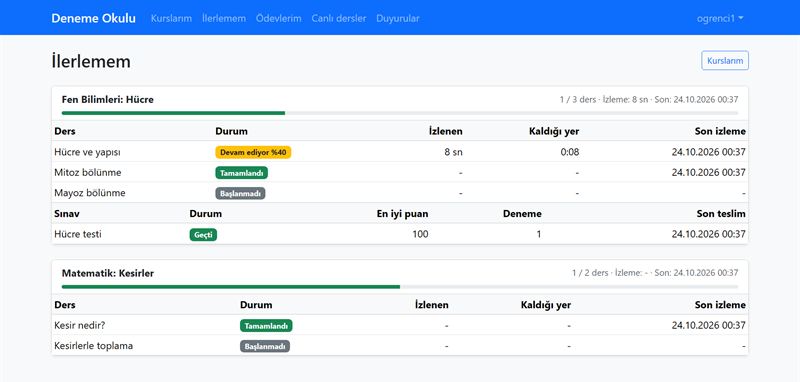This screenshot has height=382, width=800.
Task: Click Hücre testi last submission date
Action: [709, 235]
